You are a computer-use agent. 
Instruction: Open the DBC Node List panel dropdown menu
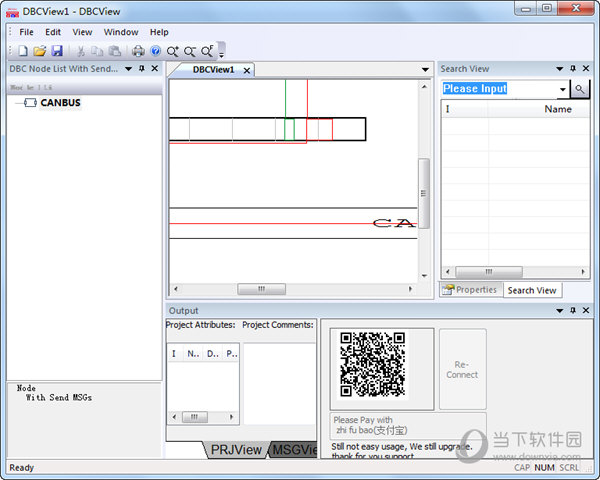(129, 69)
